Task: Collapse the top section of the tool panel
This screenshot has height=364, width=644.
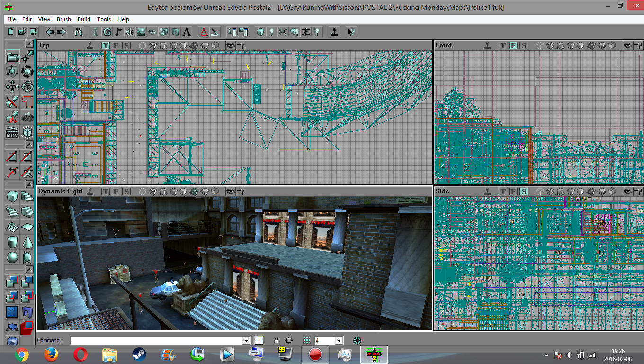Action: (x=29, y=44)
